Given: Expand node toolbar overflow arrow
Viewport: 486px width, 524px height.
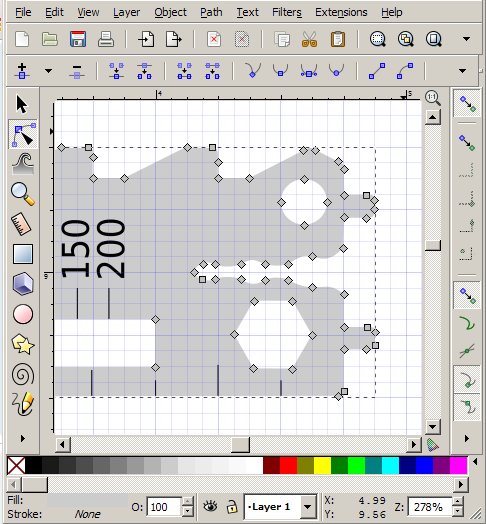Looking at the screenshot, I should coord(463,71).
